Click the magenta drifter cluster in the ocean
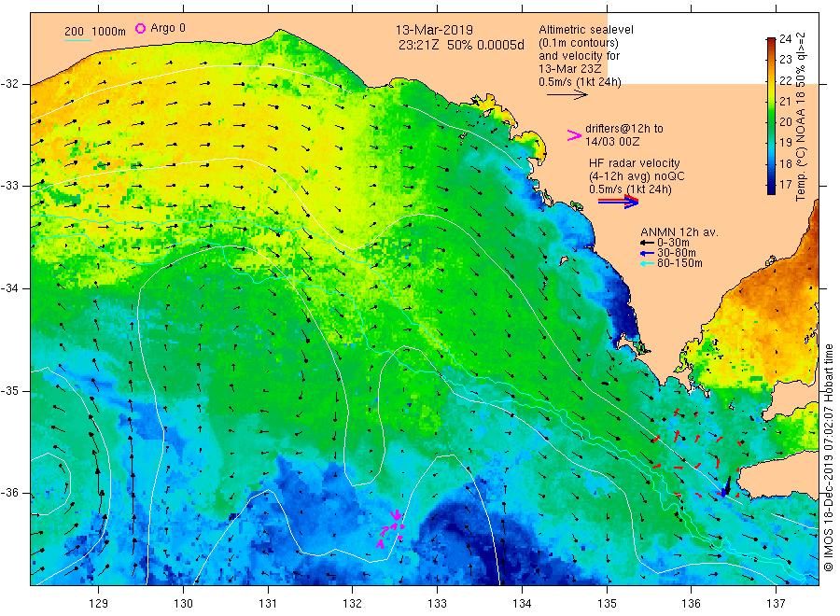The image size is (840, 616). coord(391,529)
